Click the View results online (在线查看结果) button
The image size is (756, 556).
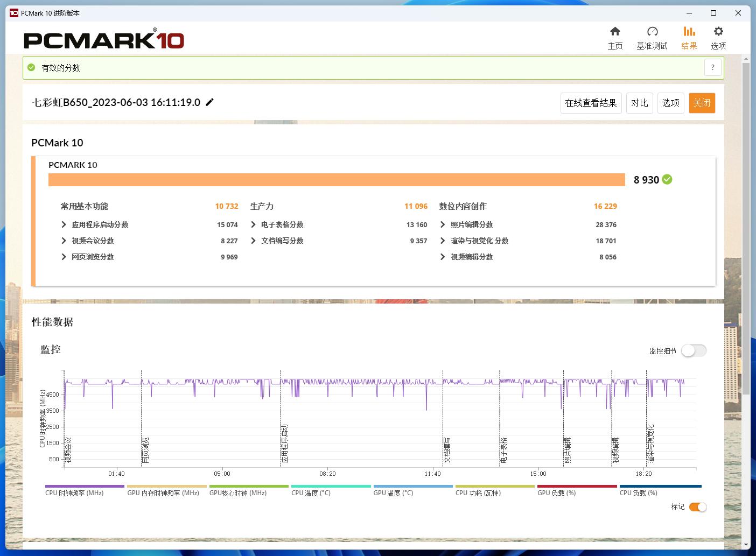[591, 103]
